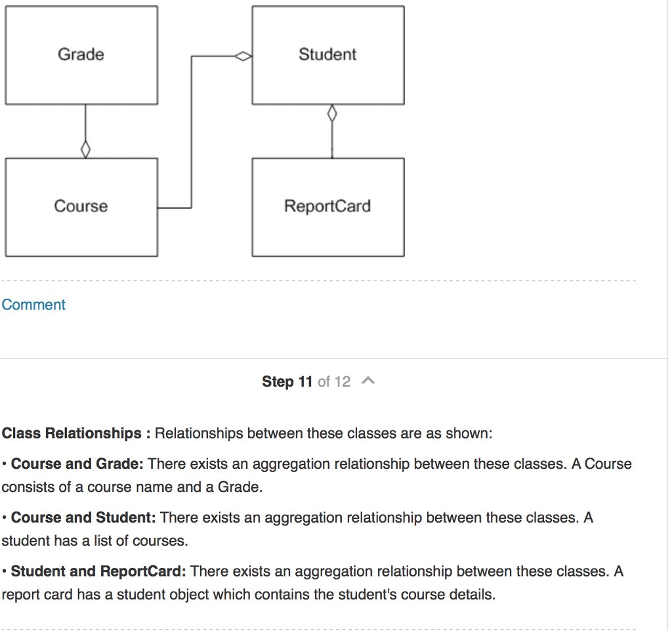The width and height of the screenshot is (672, 631).
Task: Select the aggregation diamond near the Student class
Action: [243, 56]
